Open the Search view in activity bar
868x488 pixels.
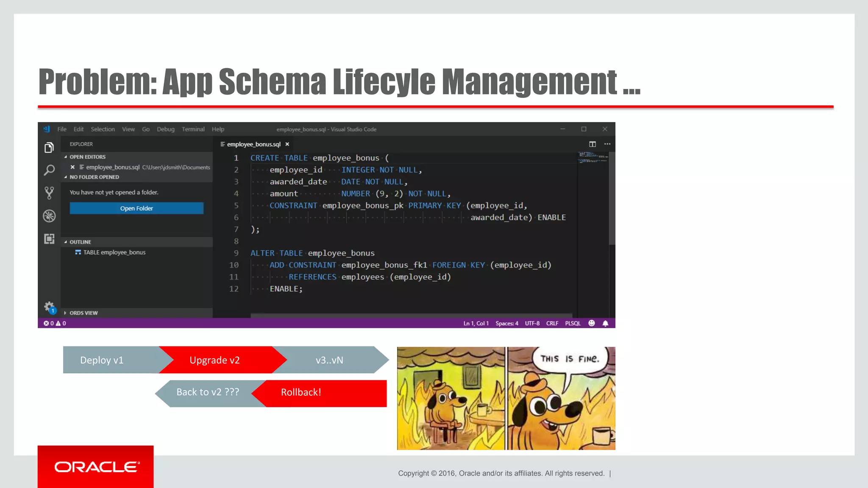(49, 170)
